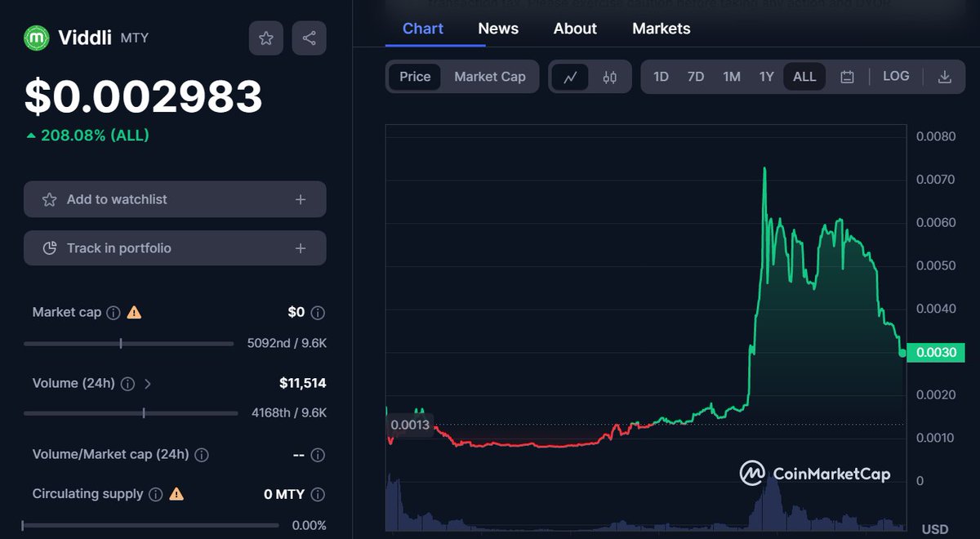Image resolution: width=980 pixels, height=539 pixels.
Task: Open the News tab
Action: tap(498, 29)
